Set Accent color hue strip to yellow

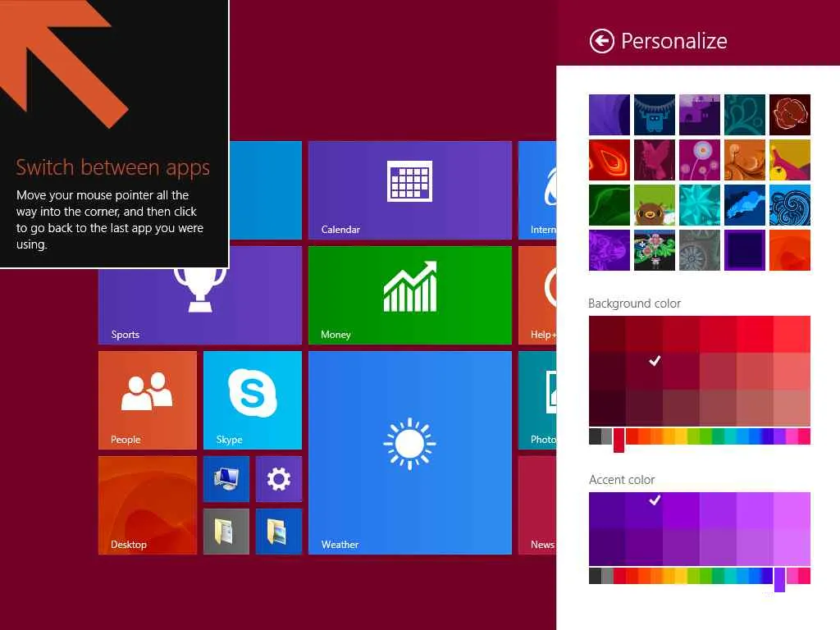pos(681,576)
